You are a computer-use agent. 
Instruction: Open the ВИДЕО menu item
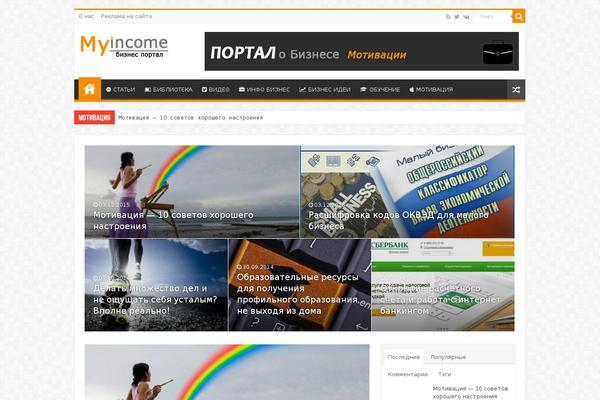click(x=215, y=90)
